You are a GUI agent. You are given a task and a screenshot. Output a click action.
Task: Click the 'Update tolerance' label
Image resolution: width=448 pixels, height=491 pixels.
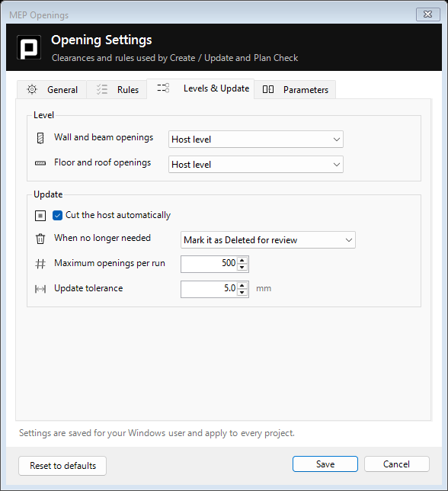pyautogui.click(x=88, y=288)
